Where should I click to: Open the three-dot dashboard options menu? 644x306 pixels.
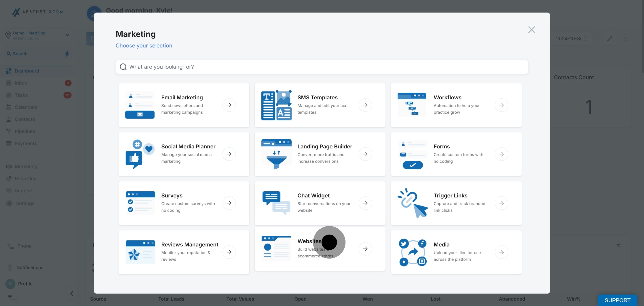[626, 39]
